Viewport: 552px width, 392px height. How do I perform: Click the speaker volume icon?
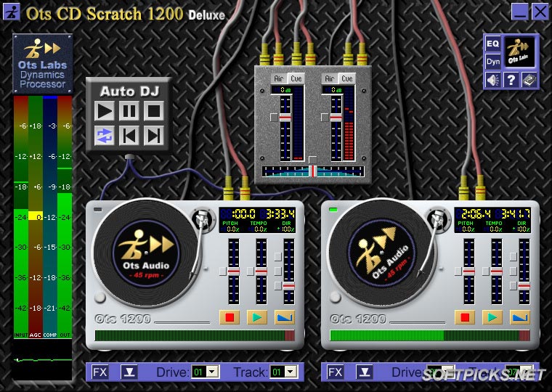tap(493, 80)
